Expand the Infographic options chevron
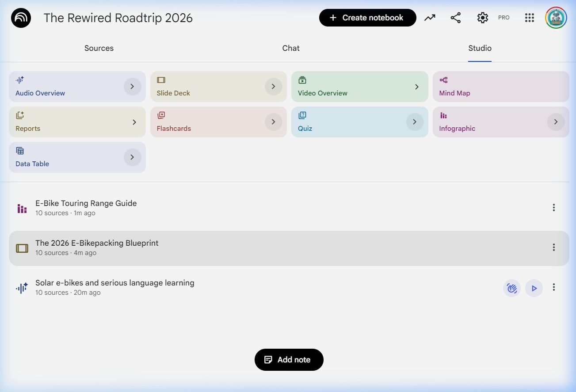Screen dimensions: 576x392 [x=556, y=122]
